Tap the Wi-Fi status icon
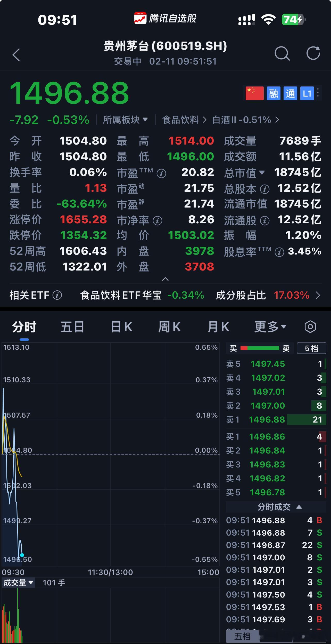 (268, 20)
